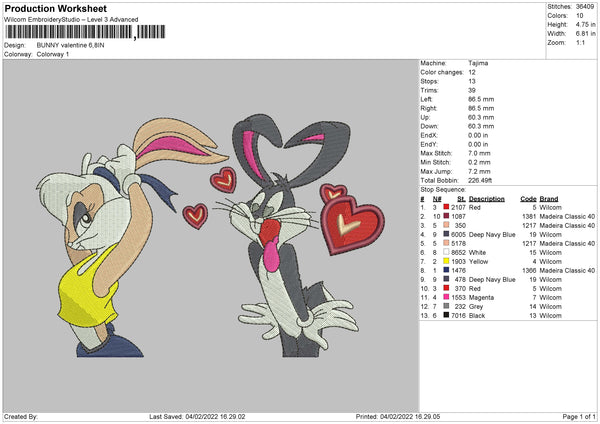Click the Black description in stop 13
This screenshot has width=600, height=424.
point(477,315)
